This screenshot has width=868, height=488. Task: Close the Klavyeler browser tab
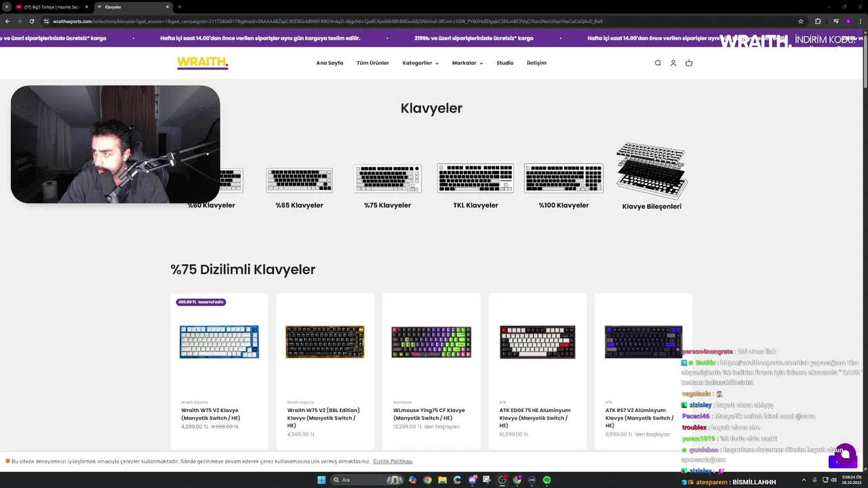[x=167, y=7]
